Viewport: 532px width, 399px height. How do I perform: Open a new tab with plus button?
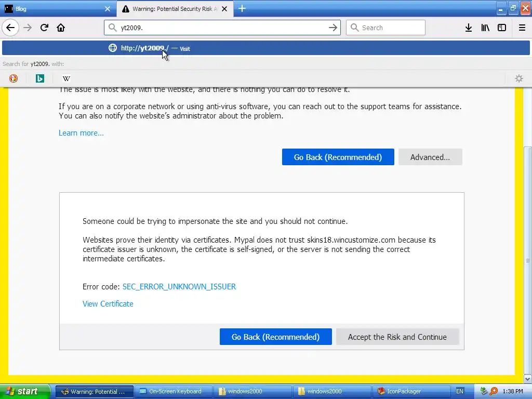click(x=242, y=8)
